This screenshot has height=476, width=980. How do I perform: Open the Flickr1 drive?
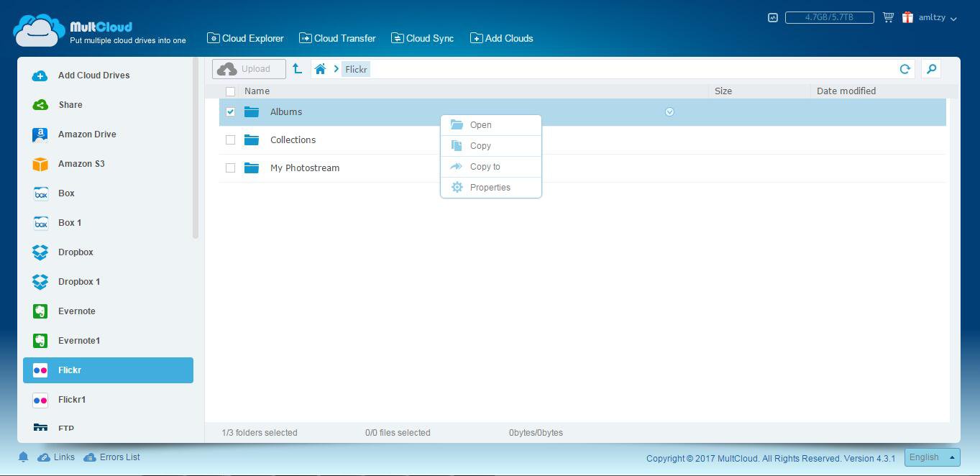coord(108,400)
